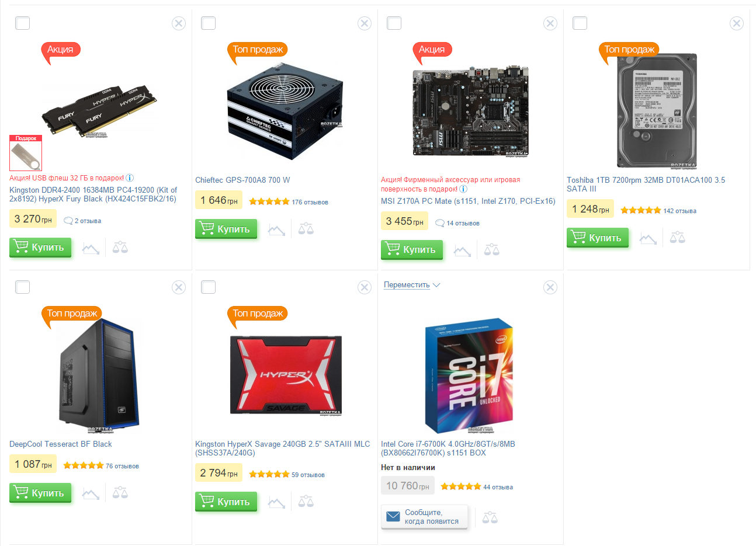
Task: Expand the Переместить dropdown
Action: click(x=412, y=285)
